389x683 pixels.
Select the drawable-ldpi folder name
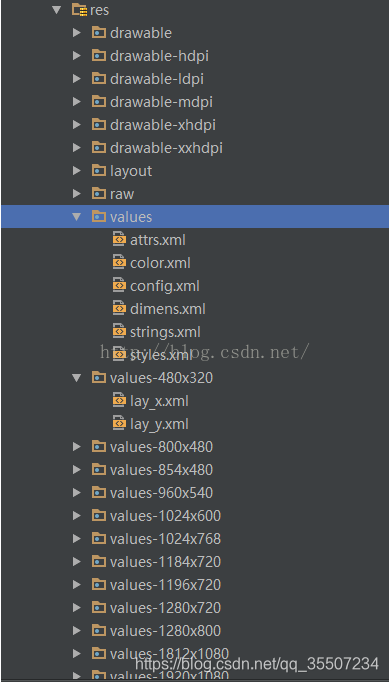click(x=157, y=79)
